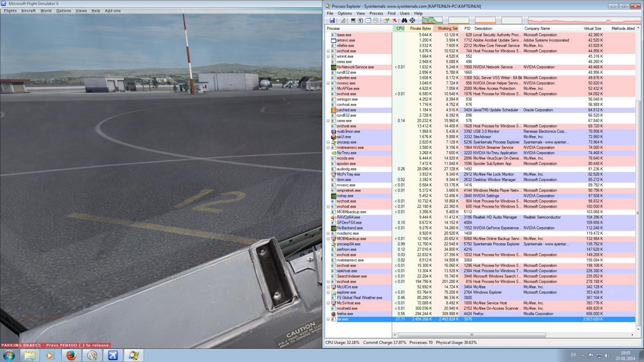
Task: Open the Find menu
Action: tap(391, 13)
